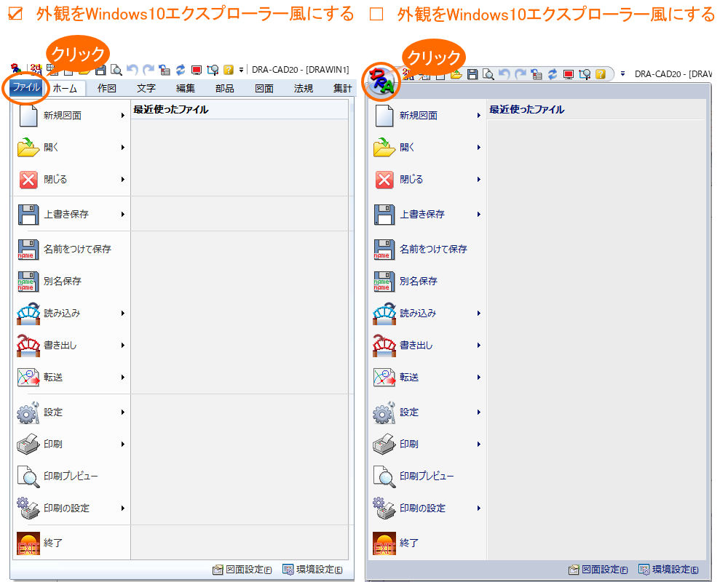The height and width of the screenshot is (582, 728).
Task: Click the yellow help icon in left toolbar
Action: coord(229,71)
